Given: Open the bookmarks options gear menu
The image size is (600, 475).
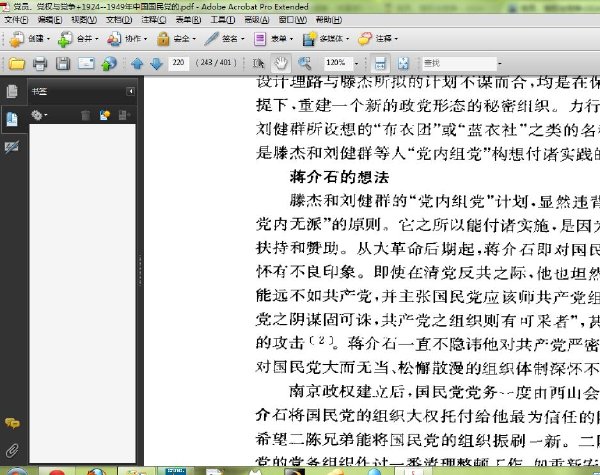Looking at the screenshot, I should pyautogui.click(x=39, y=115).
